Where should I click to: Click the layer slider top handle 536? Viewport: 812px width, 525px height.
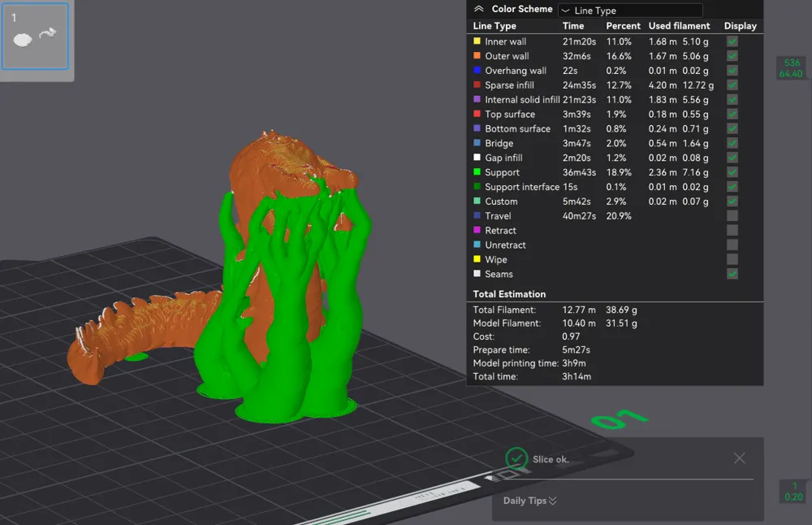791,68
